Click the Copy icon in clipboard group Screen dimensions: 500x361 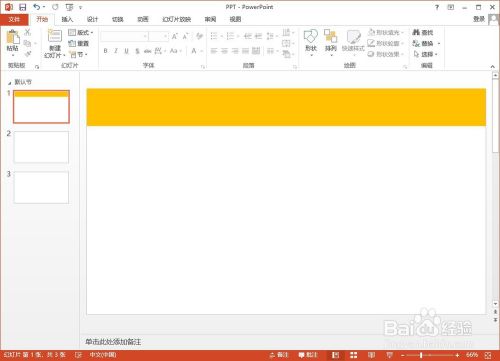(28, 43)
